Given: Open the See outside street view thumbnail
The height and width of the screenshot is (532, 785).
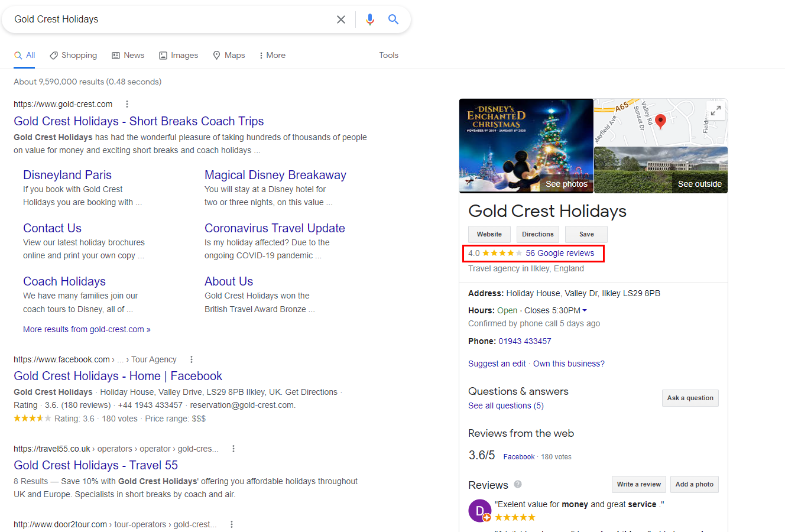Looking at the screenshot, I should point(661,170).
